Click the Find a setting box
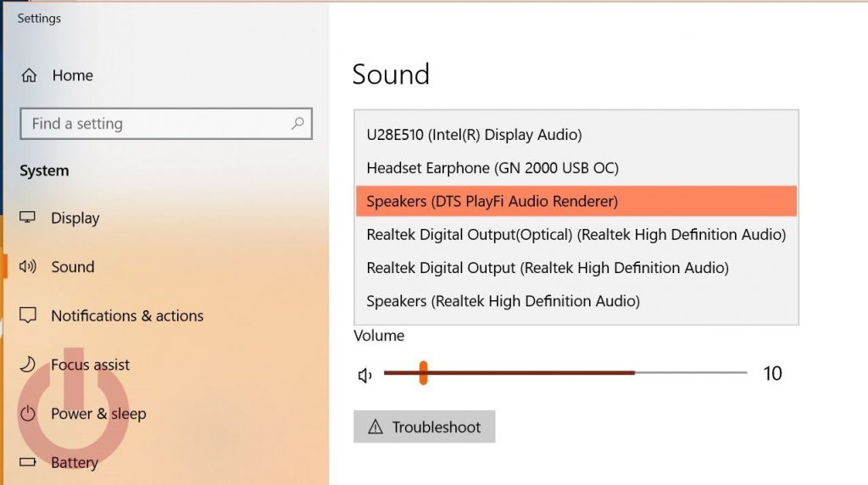The image size is (868, 485). click(x=166, y=124)
